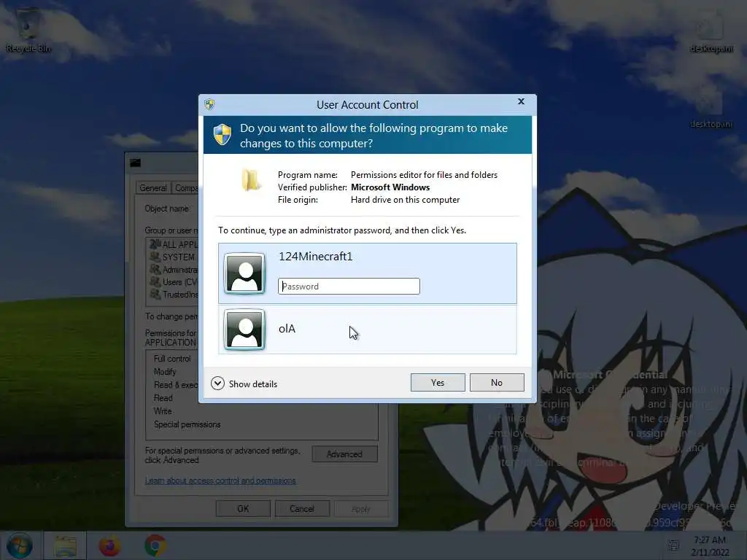Click Cancel in the permissions window

[x=302, y=508]
